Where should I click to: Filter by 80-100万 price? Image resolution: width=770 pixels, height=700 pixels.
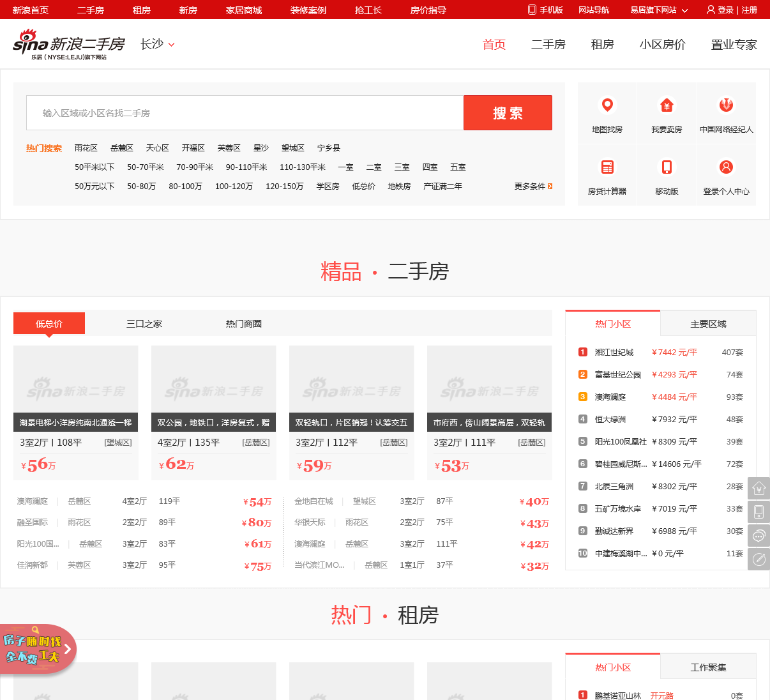coord(185,186)
